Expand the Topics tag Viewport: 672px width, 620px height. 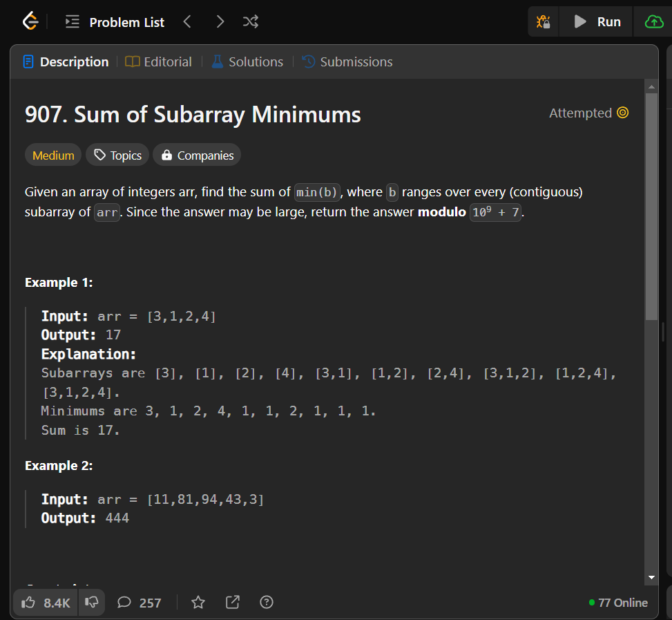pos(117,156)
